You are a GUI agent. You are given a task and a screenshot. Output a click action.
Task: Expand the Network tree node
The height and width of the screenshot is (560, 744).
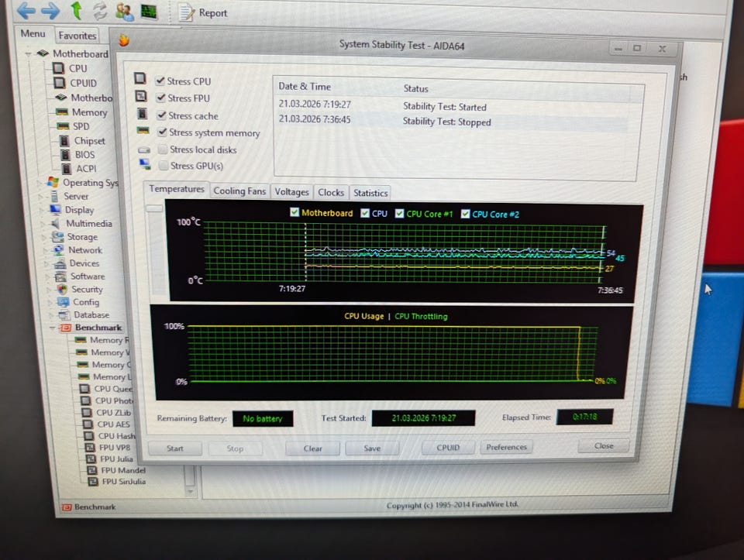(45, 250)
